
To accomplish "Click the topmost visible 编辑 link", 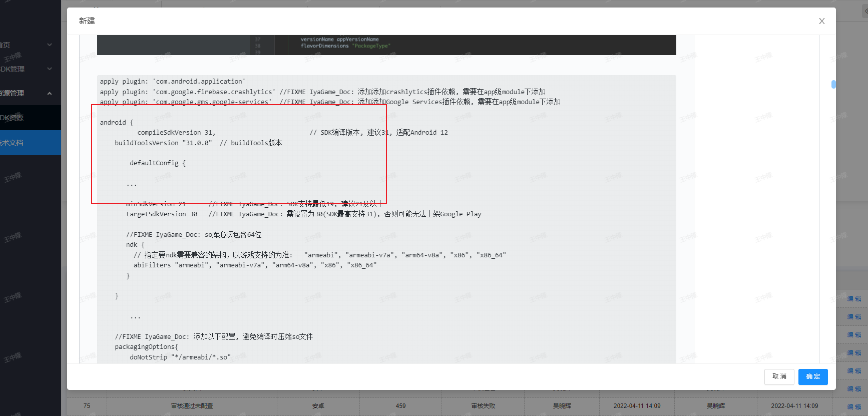I will 854,299.
